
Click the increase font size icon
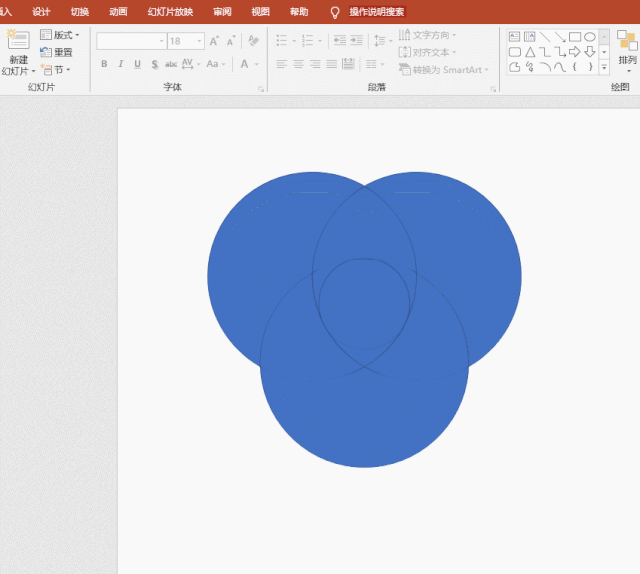(216, 41)
